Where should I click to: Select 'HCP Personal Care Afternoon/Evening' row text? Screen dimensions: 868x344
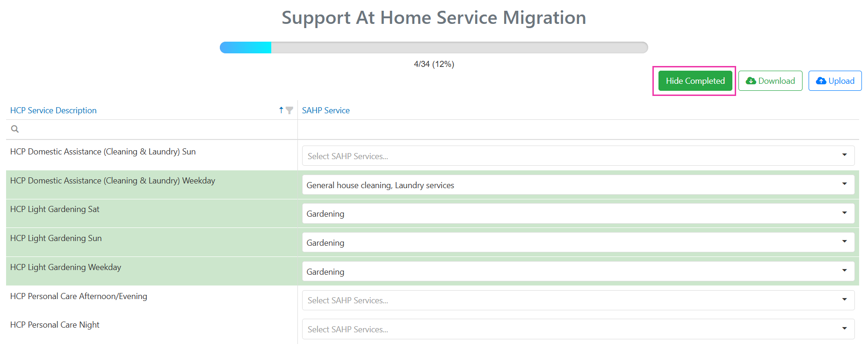[x=79, y=296]
